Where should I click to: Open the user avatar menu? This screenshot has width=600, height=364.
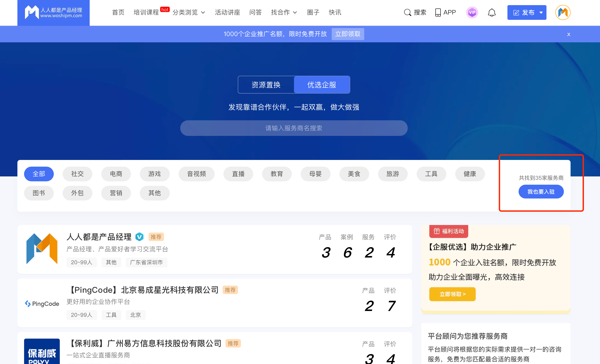(563, 12)
